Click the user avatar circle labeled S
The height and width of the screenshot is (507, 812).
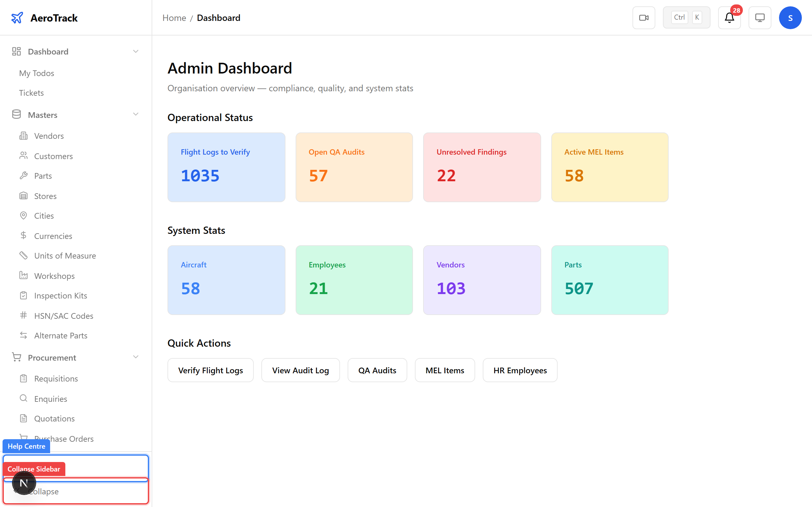click(790, 17)
